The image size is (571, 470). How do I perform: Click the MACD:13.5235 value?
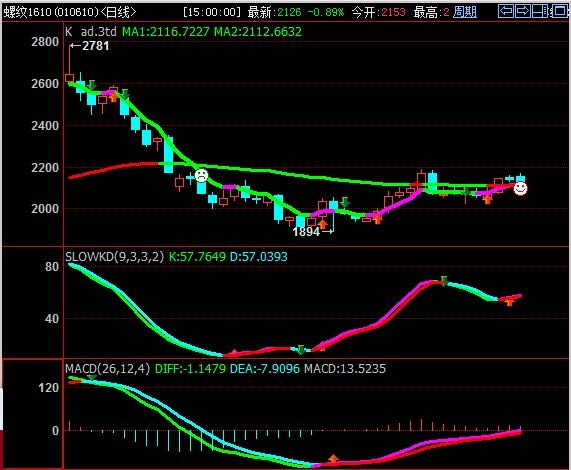(345, 369)
